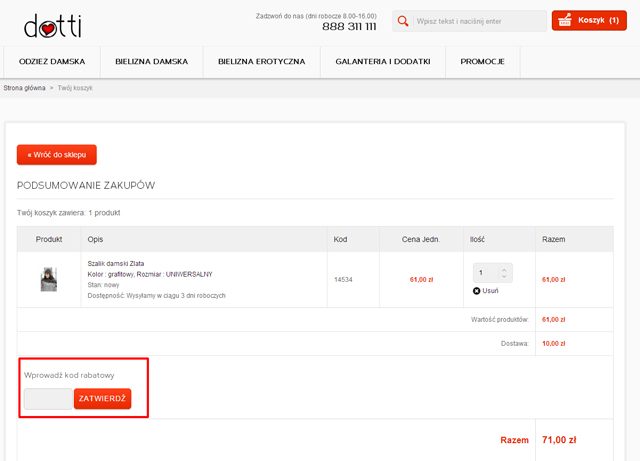This screenshot has height=461, width=640.
Task: Click the Usuń link to remove product
Action: click(x=491, y=291)
